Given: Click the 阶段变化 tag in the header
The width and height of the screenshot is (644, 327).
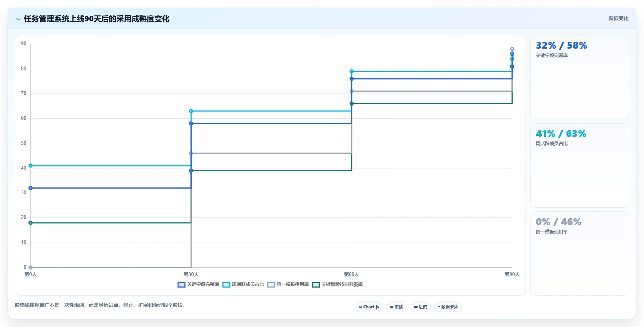Looking at the screenshot, I should tap(618, 18).
